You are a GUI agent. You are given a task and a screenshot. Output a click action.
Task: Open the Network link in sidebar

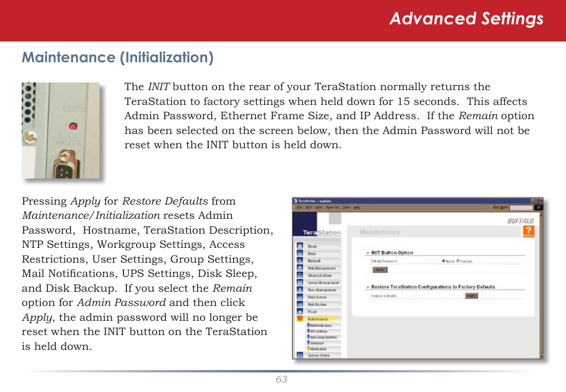pos(314,260)
